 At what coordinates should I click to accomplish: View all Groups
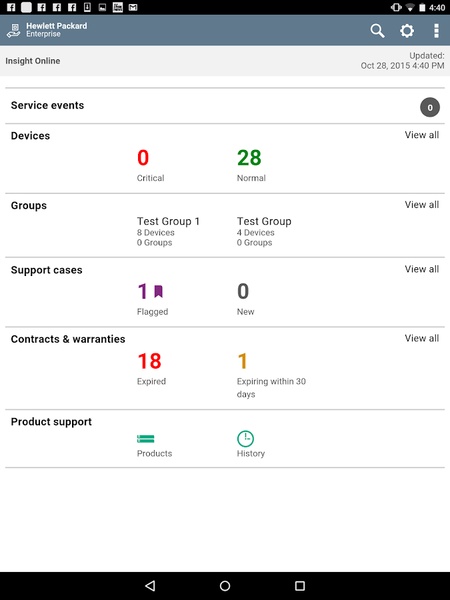pyautogui.click(x=422, y=205)
